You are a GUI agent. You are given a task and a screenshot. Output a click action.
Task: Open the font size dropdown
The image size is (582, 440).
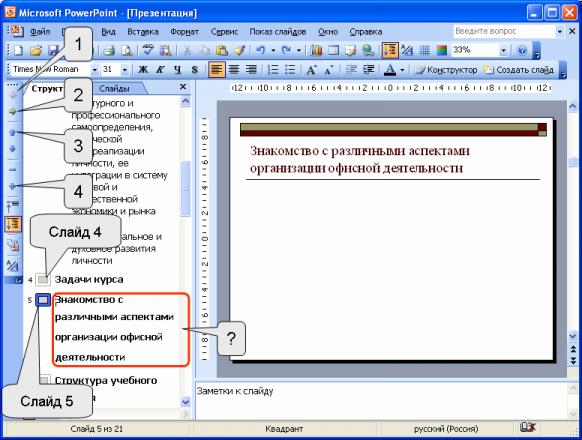coord(125,70)
